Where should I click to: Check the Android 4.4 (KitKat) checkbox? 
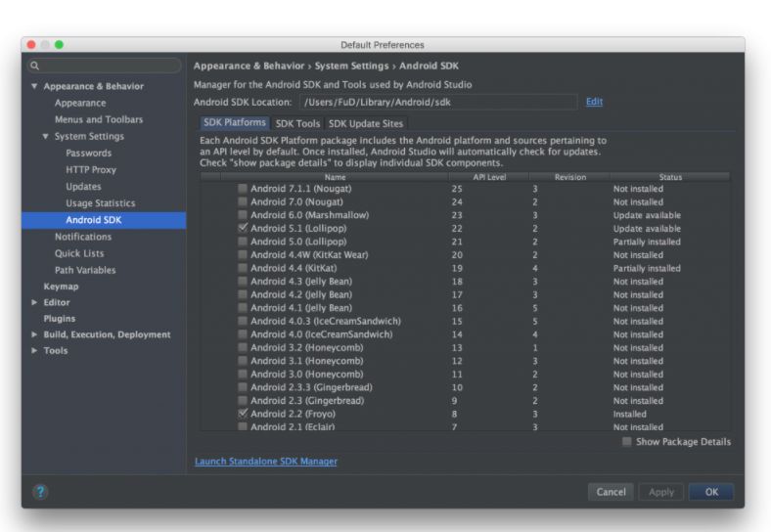[x=243, y=268]
